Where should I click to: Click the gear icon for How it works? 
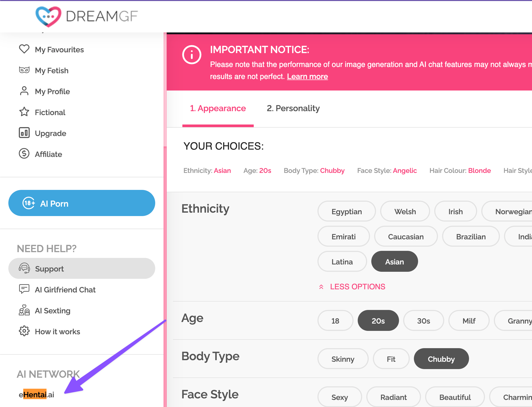24,331
